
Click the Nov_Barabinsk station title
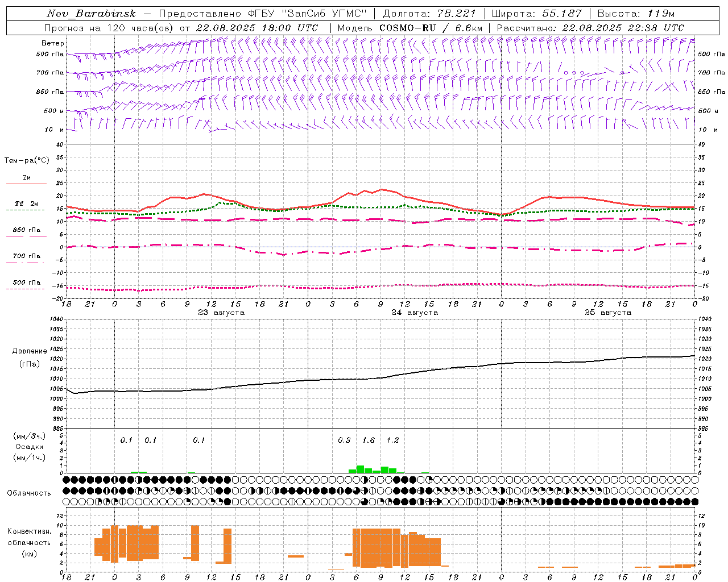(x=91, y=14)
